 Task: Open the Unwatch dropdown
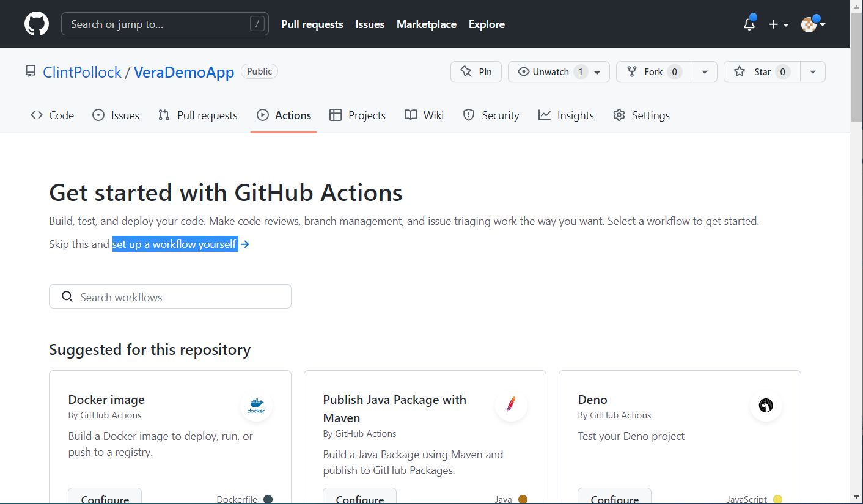(x=559, y=71)
